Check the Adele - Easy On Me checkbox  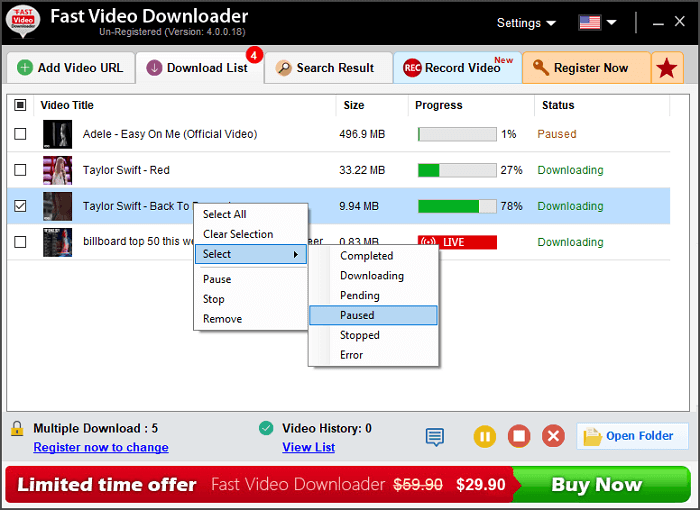(x=20, y=134)
